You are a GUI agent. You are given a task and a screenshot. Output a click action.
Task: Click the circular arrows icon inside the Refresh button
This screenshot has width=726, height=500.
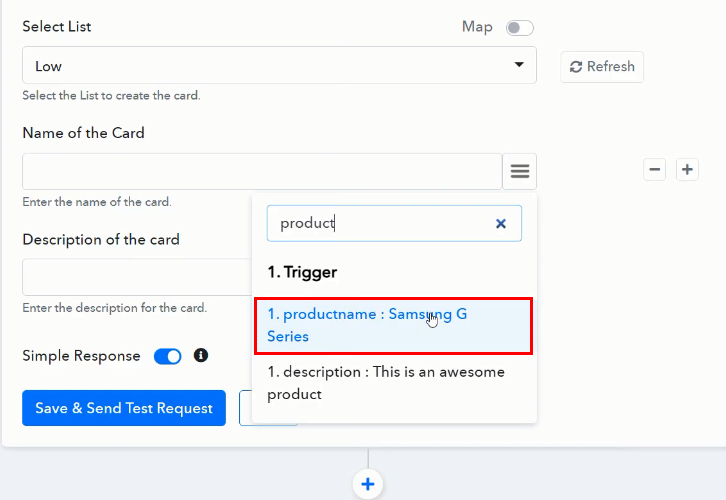point(576,67)
